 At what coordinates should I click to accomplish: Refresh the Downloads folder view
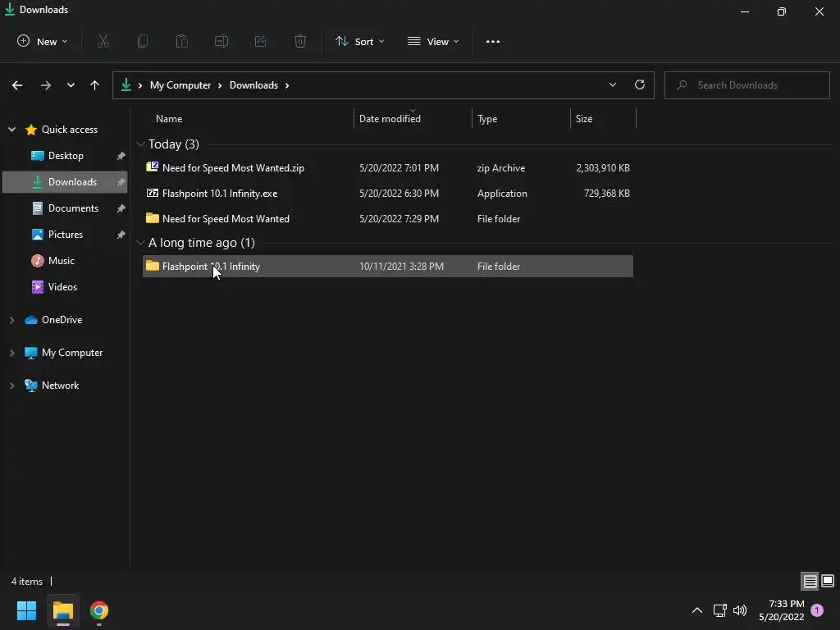(x=640, y=84)
